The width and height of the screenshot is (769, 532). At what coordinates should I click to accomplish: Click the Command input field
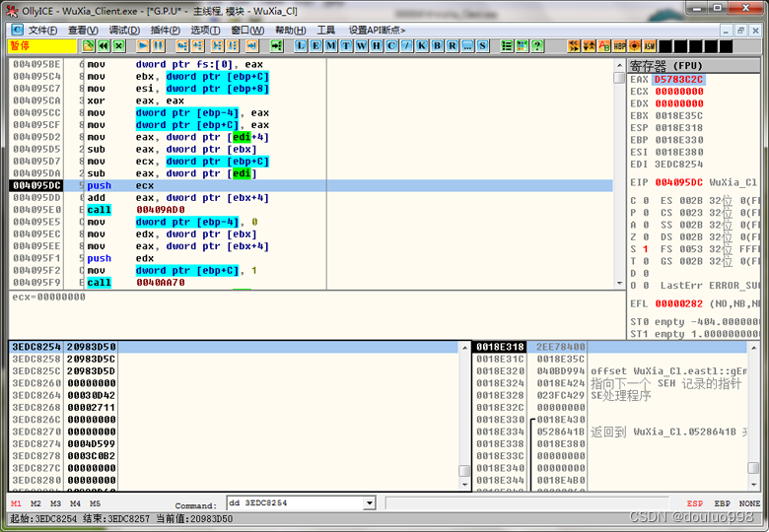point(296,503)
